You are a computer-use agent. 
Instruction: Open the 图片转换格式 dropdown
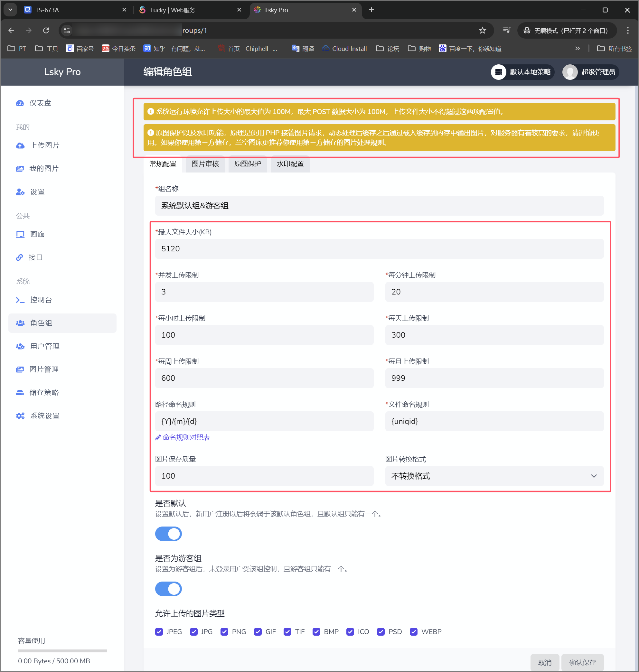click(494, 476)
